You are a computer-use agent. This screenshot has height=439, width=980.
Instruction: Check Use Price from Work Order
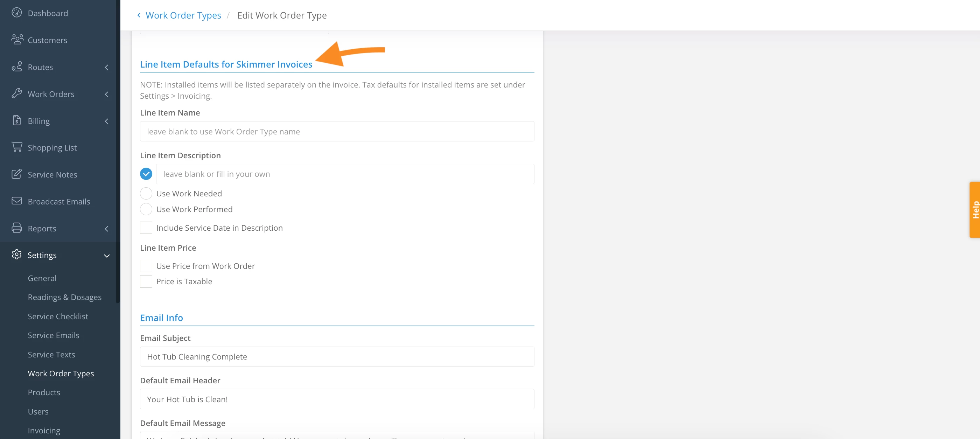pyautogui.click(x=146, y=266)
